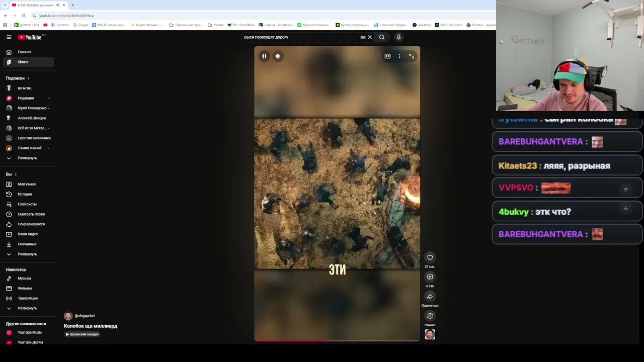Reload the browser page
Image resolution: width=644 pixels, height=362 pixels.
(x=23, y=16)
